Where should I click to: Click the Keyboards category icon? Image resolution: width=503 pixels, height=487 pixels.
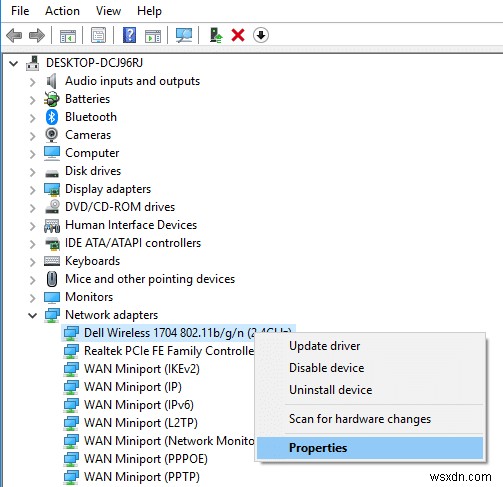click(x=52, y=261)
